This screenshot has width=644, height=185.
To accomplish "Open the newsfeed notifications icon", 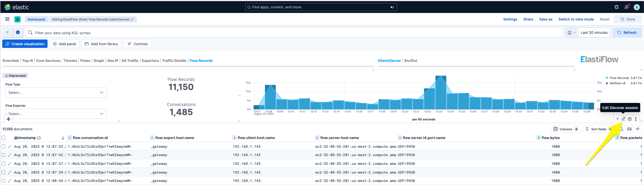I will pyautogui.click(x=627, y=7).
